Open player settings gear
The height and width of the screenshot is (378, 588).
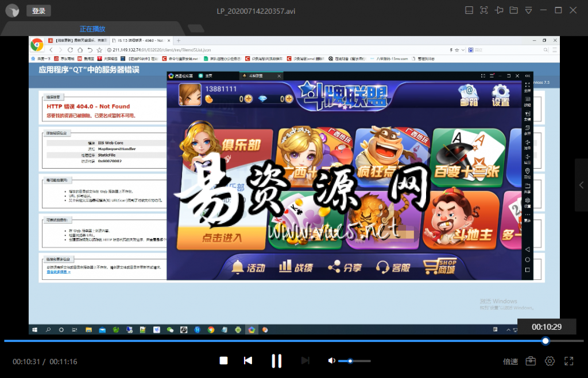pyautogui.click(x=550, y=361)
